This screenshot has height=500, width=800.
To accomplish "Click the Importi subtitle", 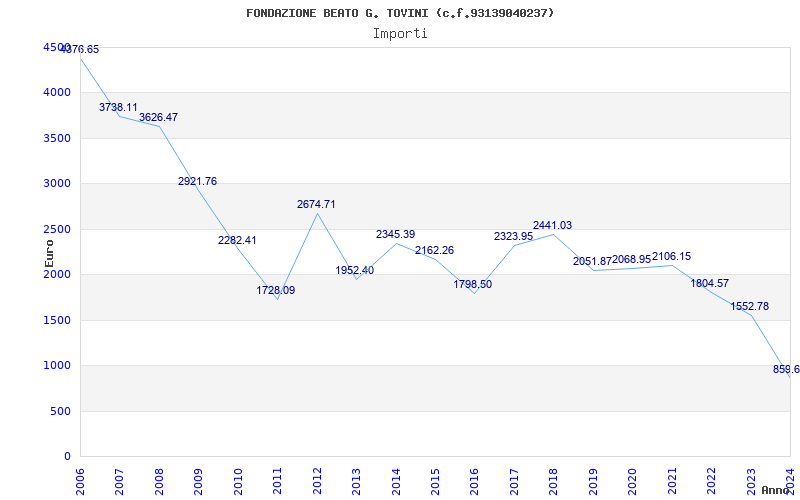I will pos(400,34).
